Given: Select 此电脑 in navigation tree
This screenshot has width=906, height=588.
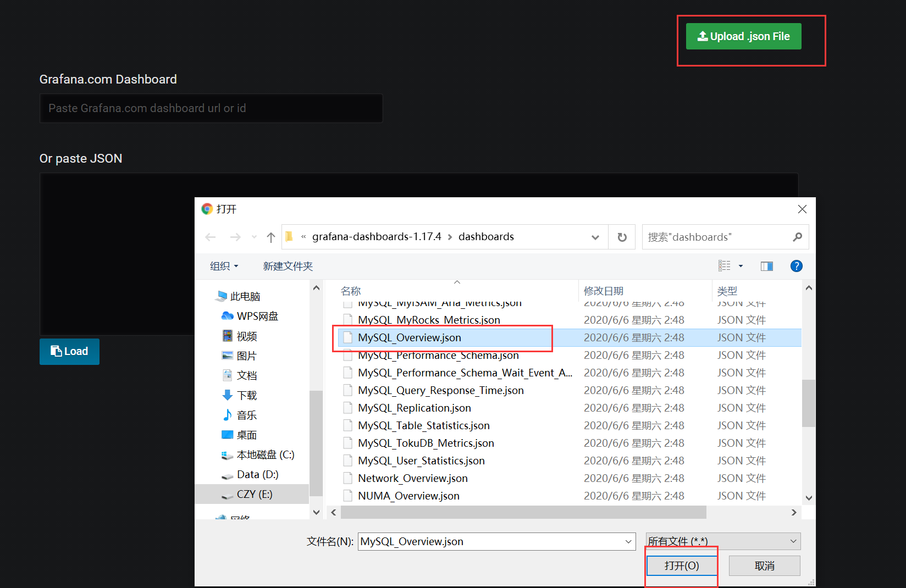Looking at the screenshot, I should click(239, 296).
